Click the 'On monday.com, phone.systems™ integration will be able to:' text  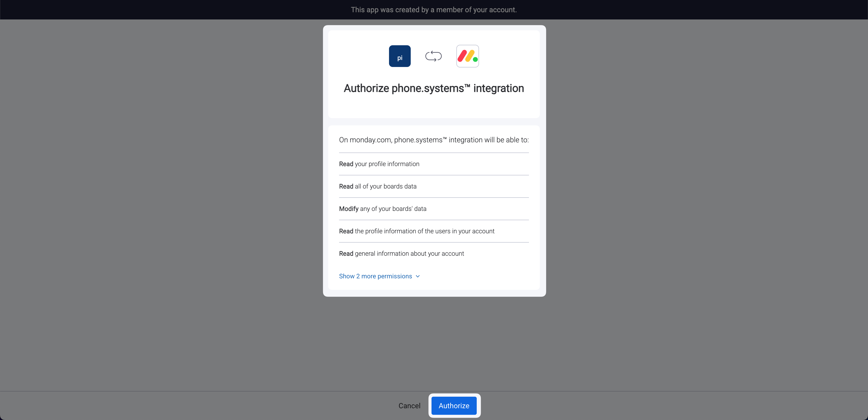click(434, 140)
